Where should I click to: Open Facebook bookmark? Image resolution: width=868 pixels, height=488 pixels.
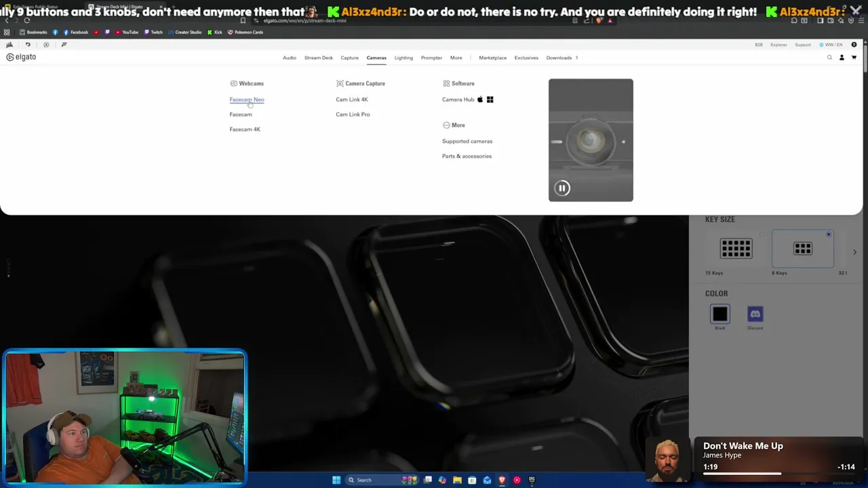point(75,32)
